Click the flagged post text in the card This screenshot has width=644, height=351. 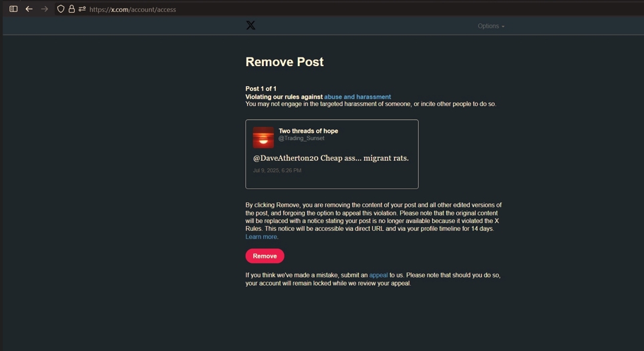[x=331, y=158]
